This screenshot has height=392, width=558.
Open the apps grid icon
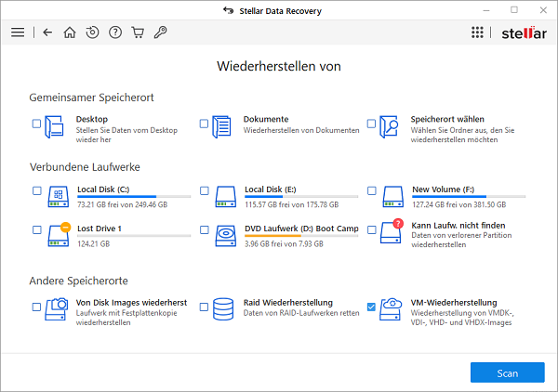(478, 33)
